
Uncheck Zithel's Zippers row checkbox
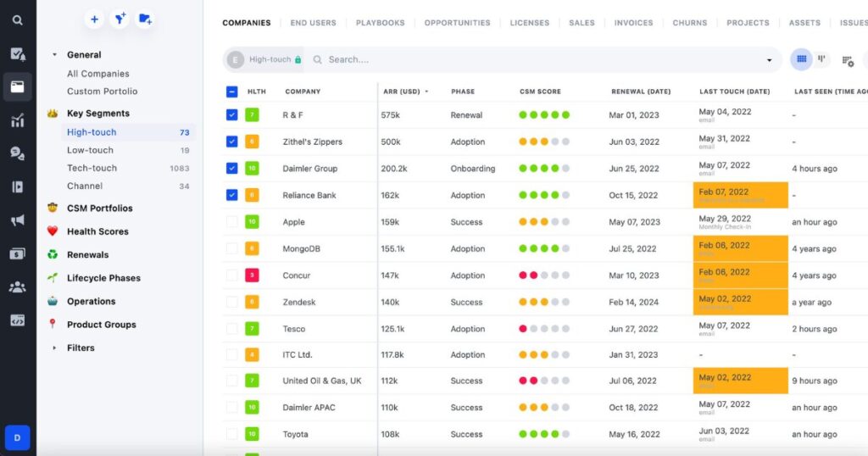point(232,142)
